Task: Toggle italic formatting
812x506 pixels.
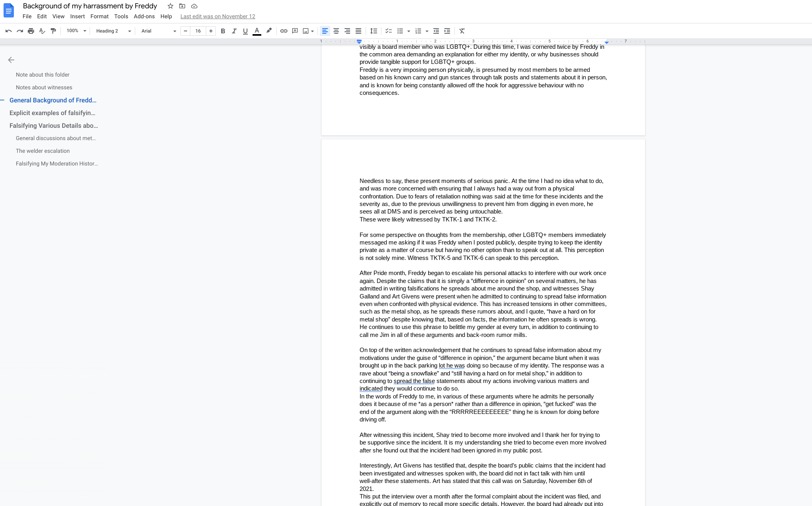Action: 234,31
